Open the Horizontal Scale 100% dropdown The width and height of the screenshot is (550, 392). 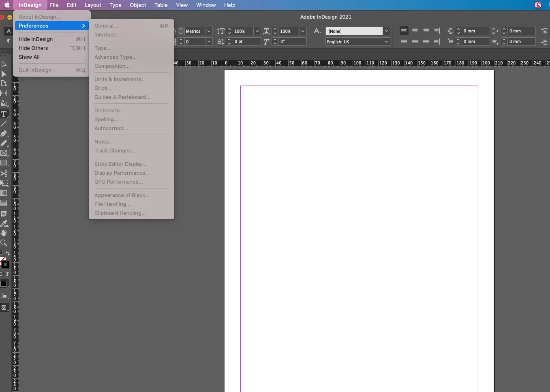click(x=303, y=31)
